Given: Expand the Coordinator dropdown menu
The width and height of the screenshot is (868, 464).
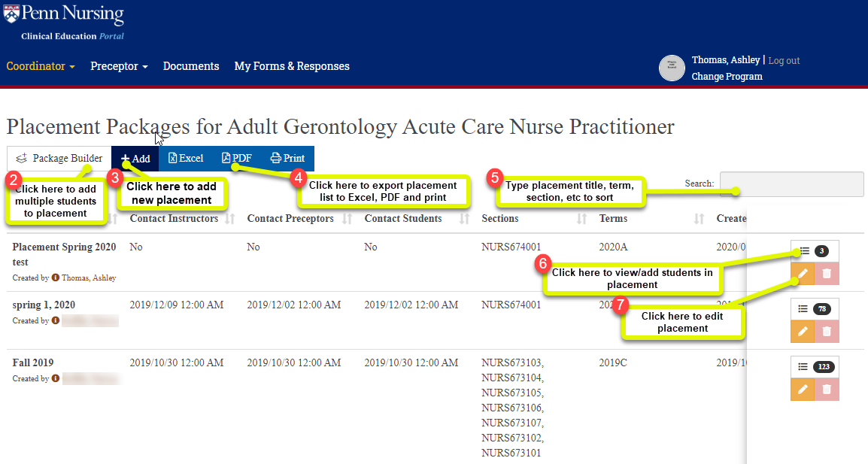Looking at the screenshot, I should 41,66.
